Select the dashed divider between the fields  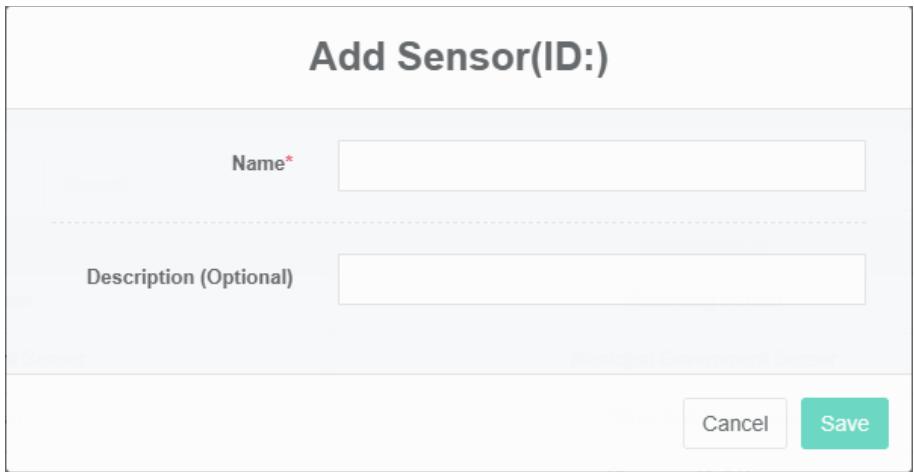tap(458, 222)
